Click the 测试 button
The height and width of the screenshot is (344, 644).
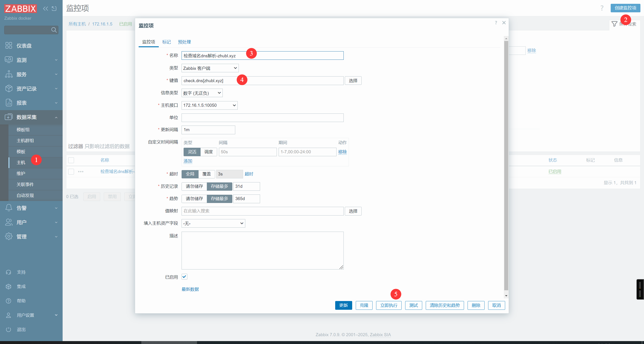point(413,305)
